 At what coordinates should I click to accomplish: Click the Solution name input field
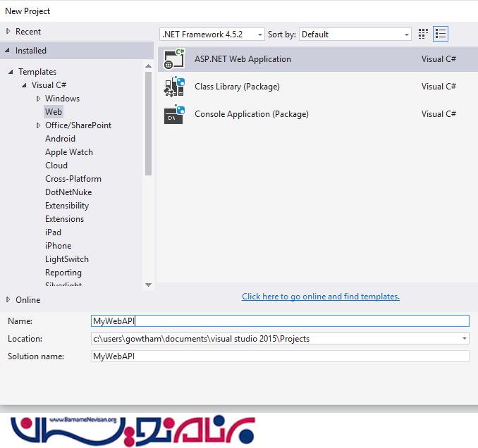tap(280, 356)
